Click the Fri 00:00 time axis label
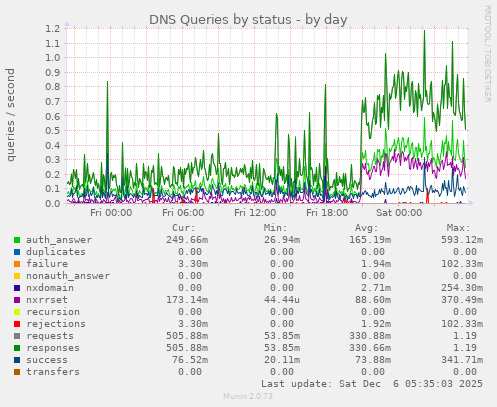The image size is (497, 407). [x=111, y=213]
